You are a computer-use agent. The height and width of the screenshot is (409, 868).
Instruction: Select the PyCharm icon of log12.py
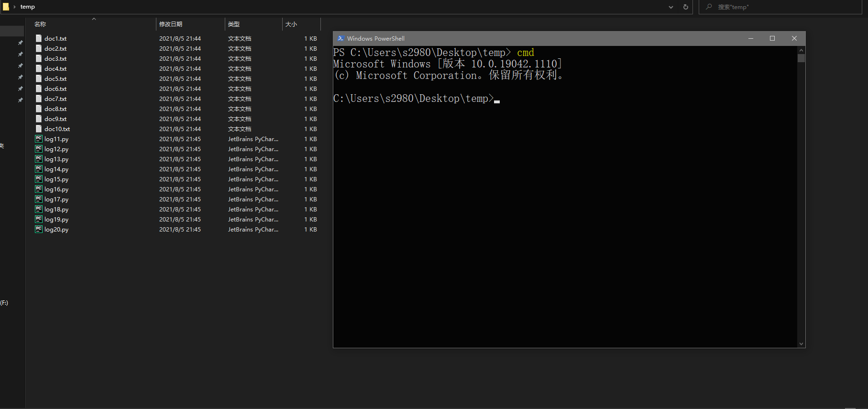[39, 149]
